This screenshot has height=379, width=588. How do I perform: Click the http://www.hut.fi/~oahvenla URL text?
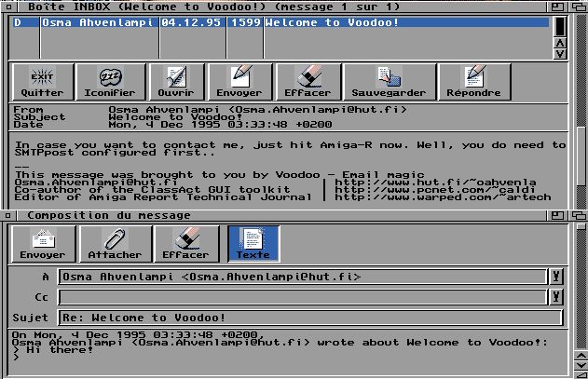(x=435, y=183)
